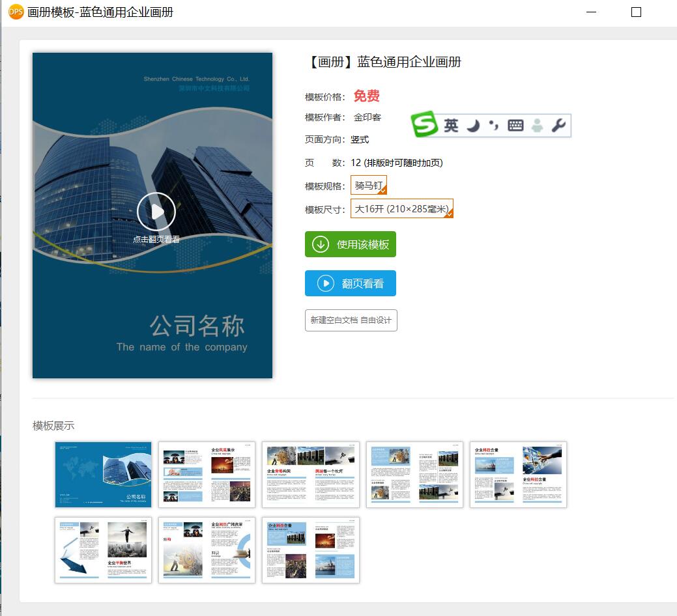Toggle the Sogou moon half-width icon
This screenshot has height=616, width=677.
point(474,126)
